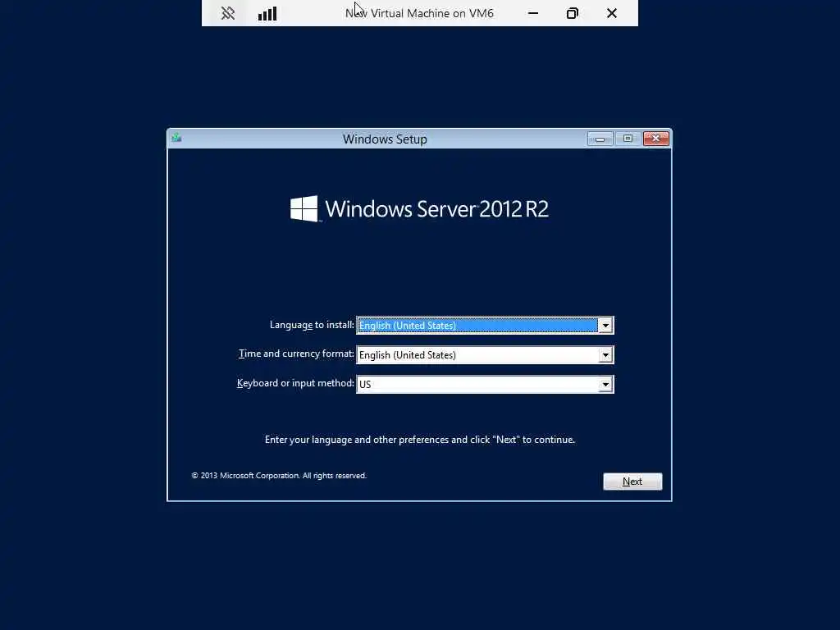Click the 'New Virtual Machine on VM6' title
The width and height of the screenshot is (840, 630).
419,13
